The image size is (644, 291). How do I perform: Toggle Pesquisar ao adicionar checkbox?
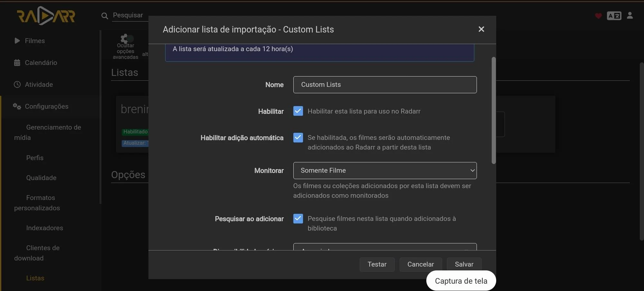pyautogui.click(x=298, y=219)
